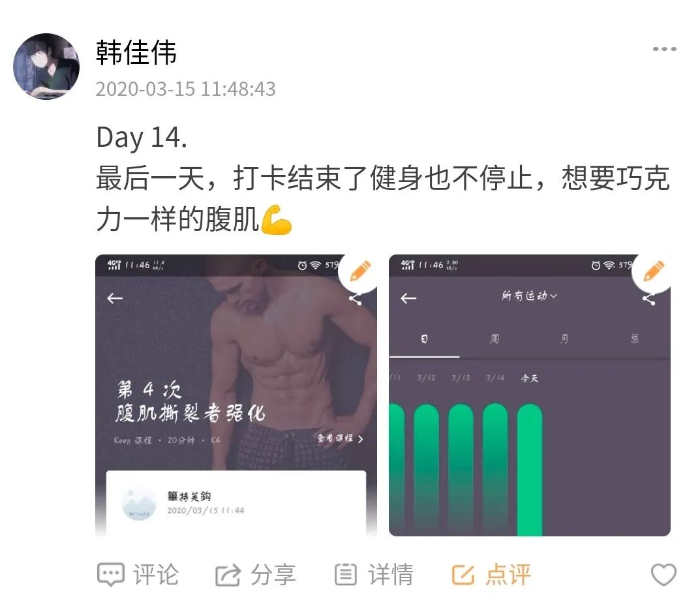Open the three-dot more options menu
Screen dimensions: 700x614
tap(664, 49)
